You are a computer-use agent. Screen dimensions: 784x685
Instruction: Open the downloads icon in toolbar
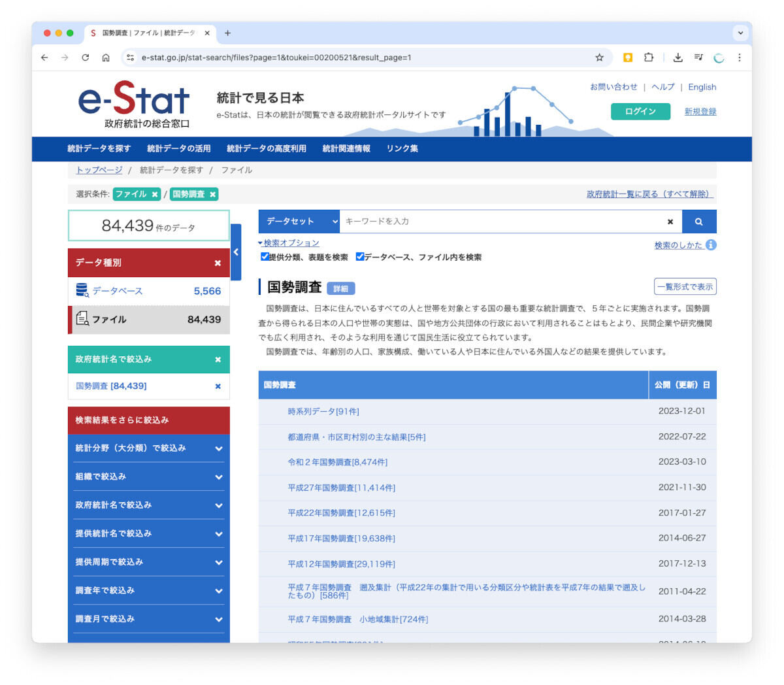point(678,58)
